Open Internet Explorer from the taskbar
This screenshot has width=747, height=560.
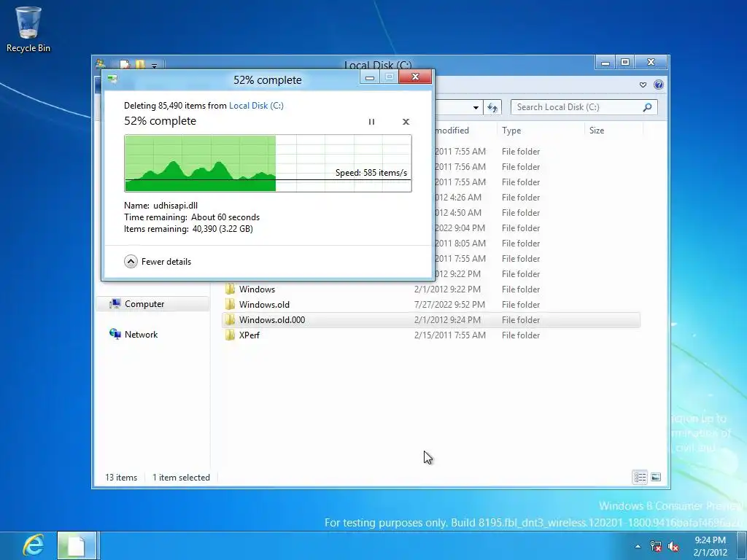pos(34,545)
